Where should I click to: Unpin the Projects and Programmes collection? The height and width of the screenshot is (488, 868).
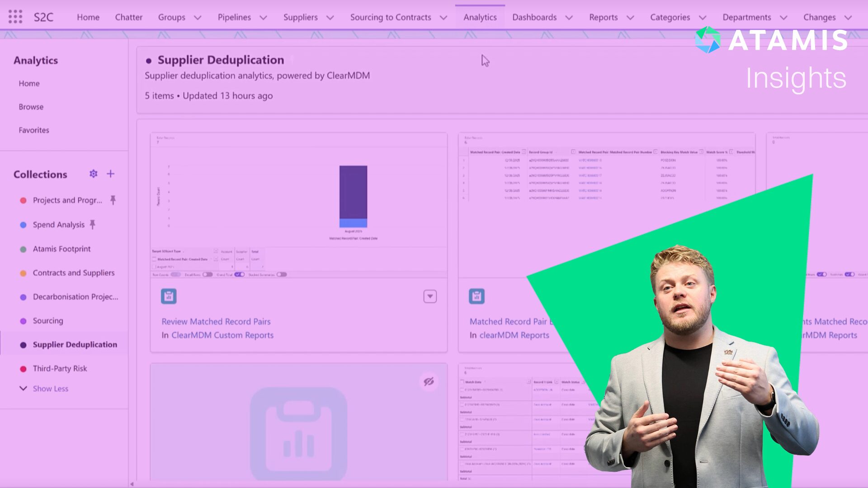tap(113, 200)
